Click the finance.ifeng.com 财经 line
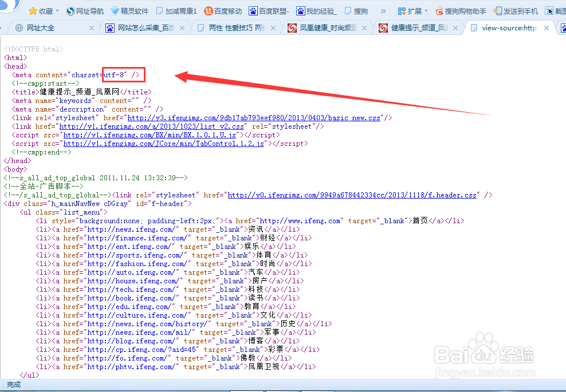 pos(174,238)
